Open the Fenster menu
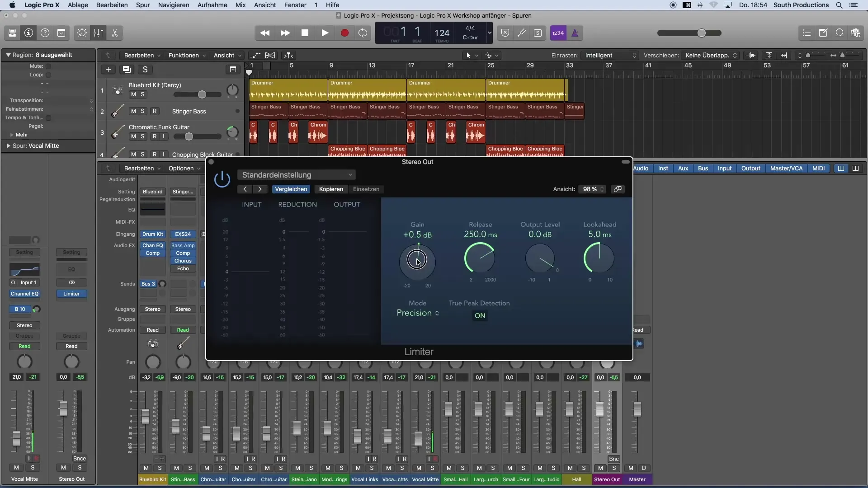The height and width of the screenshot is (488, 868). point(295,5)
